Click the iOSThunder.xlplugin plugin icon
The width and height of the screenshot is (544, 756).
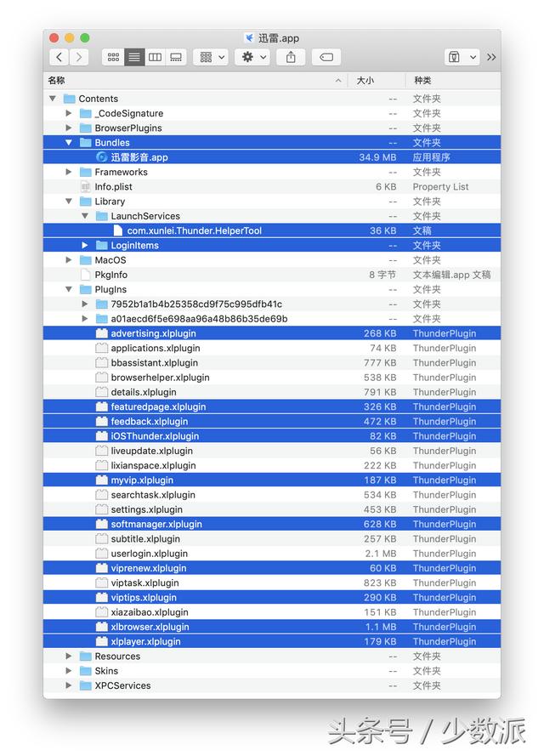[x=101, y=436]
